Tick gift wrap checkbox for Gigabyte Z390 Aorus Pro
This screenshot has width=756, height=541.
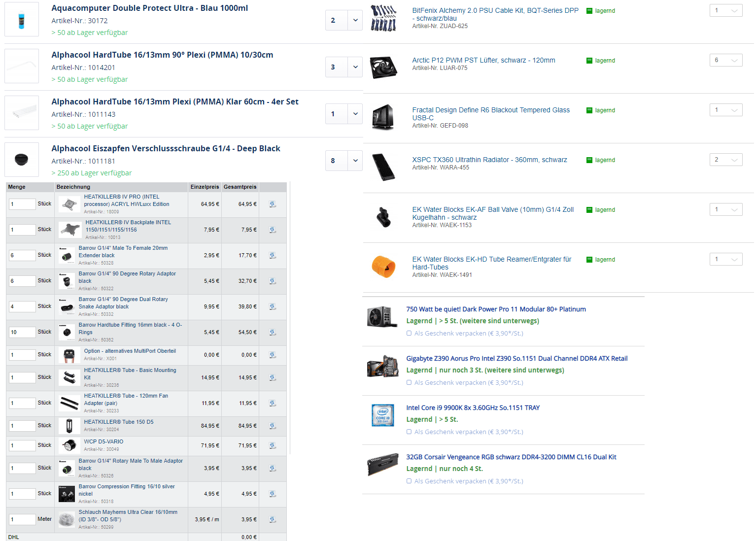[409, 382]
